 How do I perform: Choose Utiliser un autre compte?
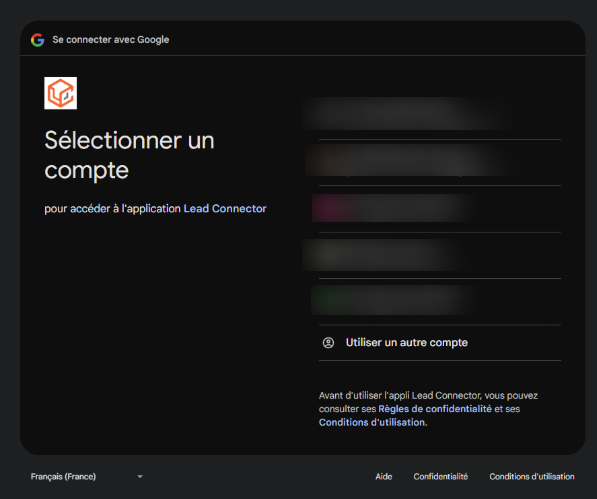tap(440, 343)
